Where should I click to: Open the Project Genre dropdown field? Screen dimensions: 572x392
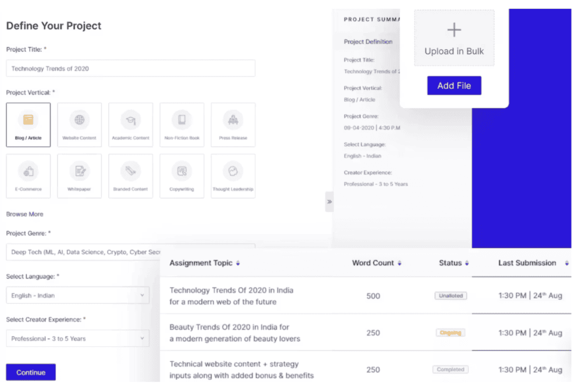coord(84,252)
